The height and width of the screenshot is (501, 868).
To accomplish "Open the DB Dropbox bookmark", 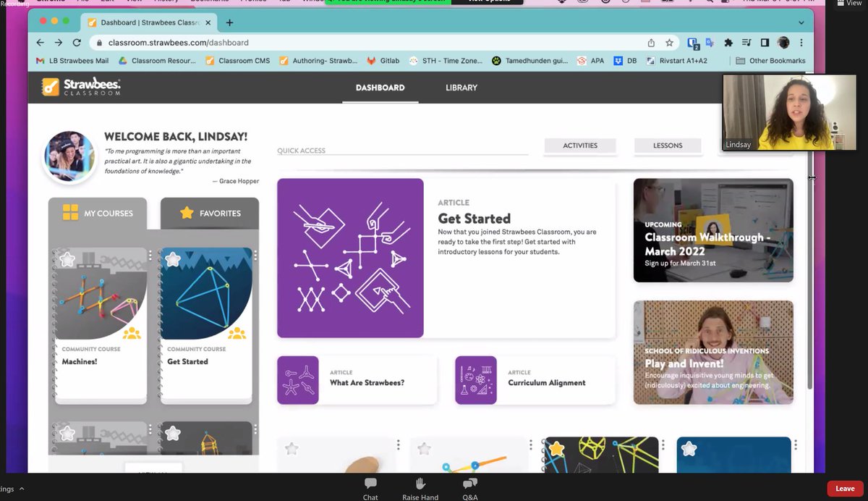I will (624, 61).
